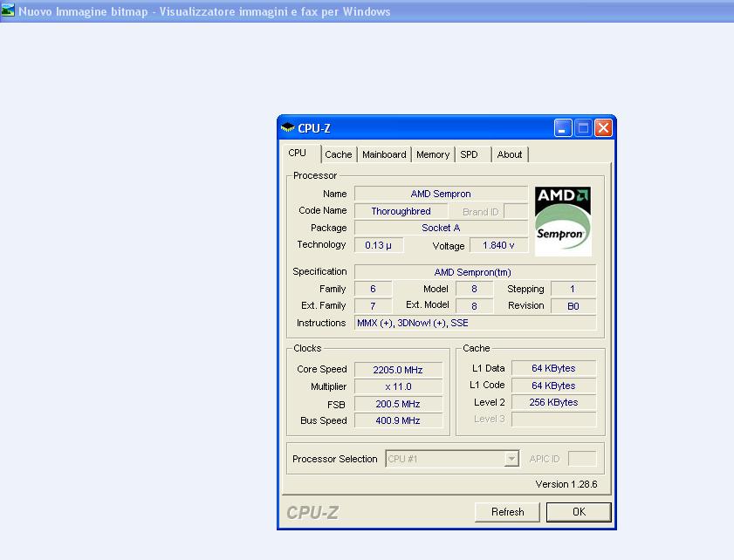Click the Ext. Model value 8

pos(474,306)
